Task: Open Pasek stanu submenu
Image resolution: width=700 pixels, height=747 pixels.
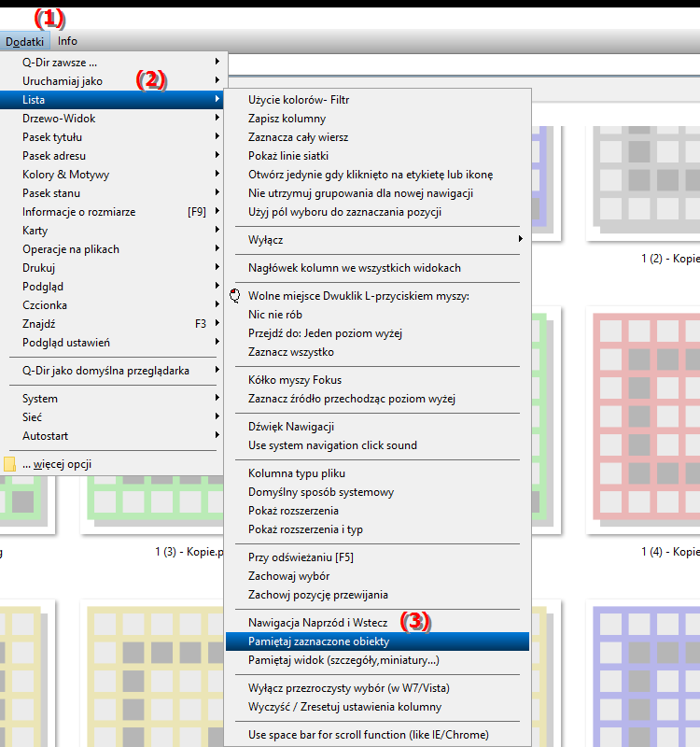Action: [x=112, y=193]
